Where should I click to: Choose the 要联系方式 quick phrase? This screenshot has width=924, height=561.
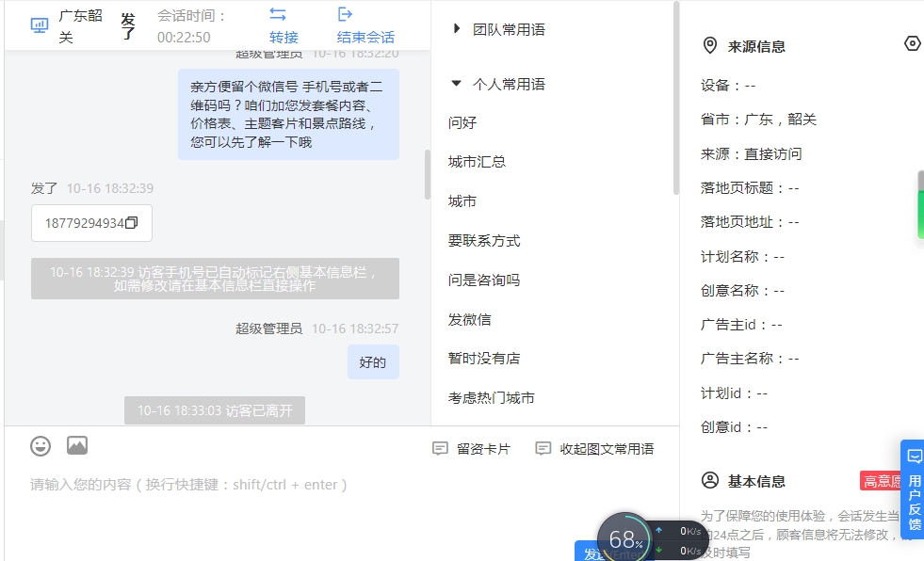484,241
